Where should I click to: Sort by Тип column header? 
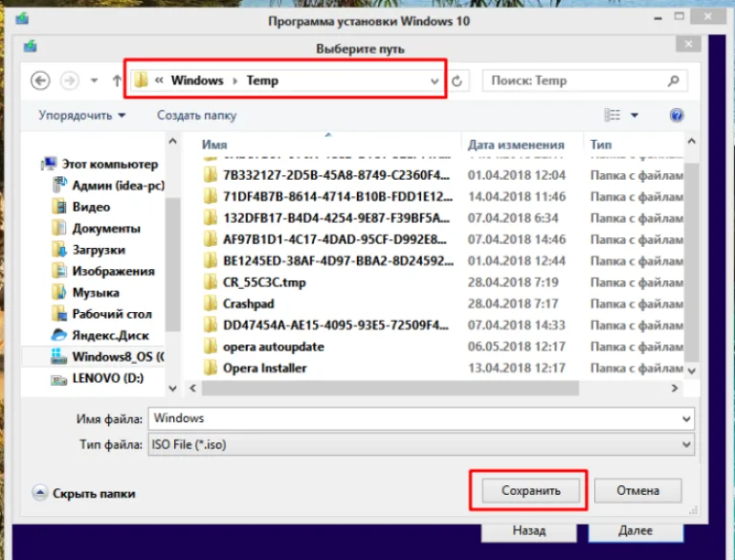point(601,145)
